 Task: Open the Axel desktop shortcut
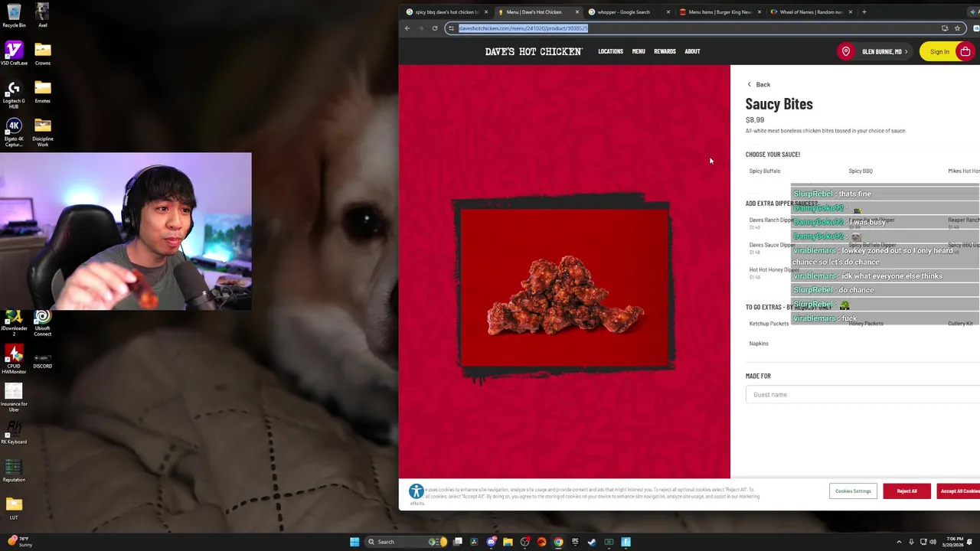click(42, 15)
